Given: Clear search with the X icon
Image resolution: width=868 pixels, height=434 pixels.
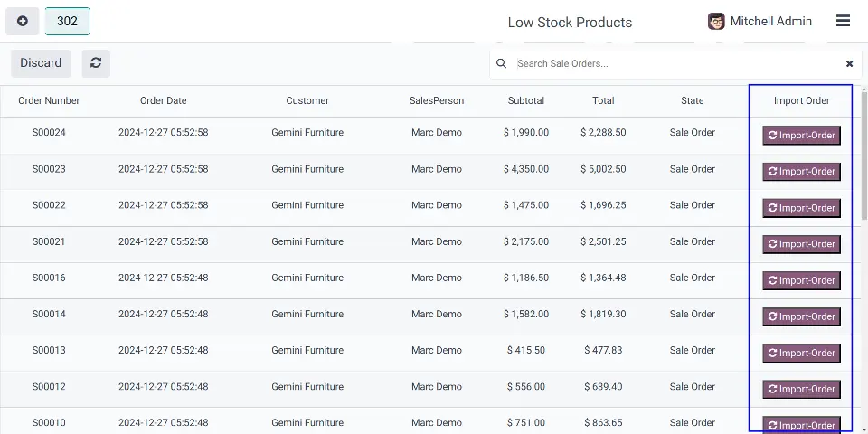Looking at the screenshot, I should click(849, 63).
